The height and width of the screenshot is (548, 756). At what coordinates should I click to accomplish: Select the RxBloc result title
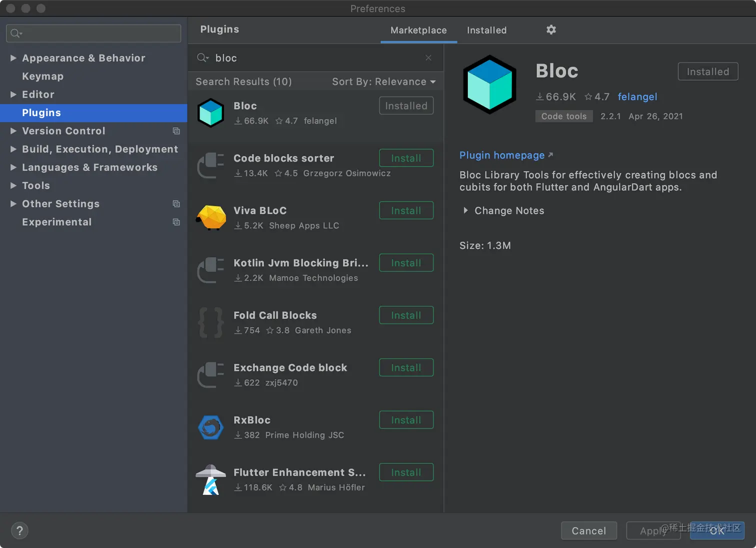(x=252, y=420)
